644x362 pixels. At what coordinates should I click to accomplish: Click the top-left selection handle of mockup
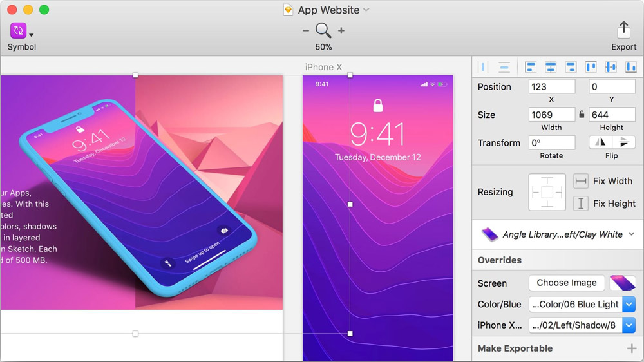pyautogui.click(x=135, y=75)
